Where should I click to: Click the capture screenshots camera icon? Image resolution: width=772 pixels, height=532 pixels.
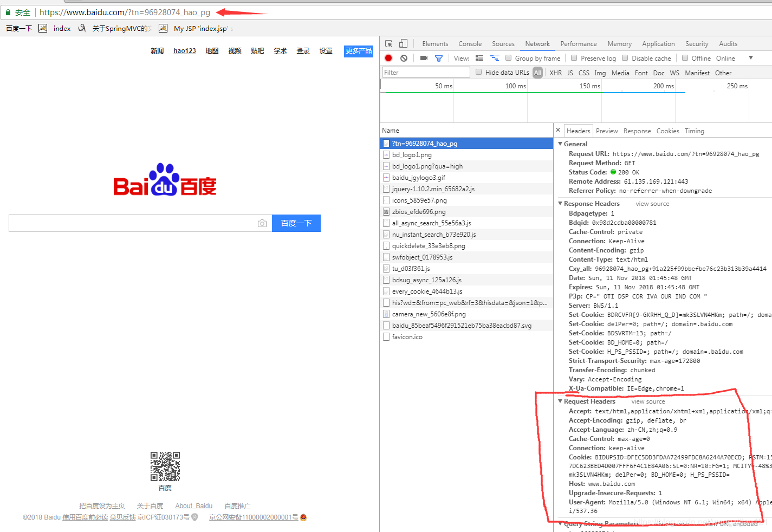424,58
